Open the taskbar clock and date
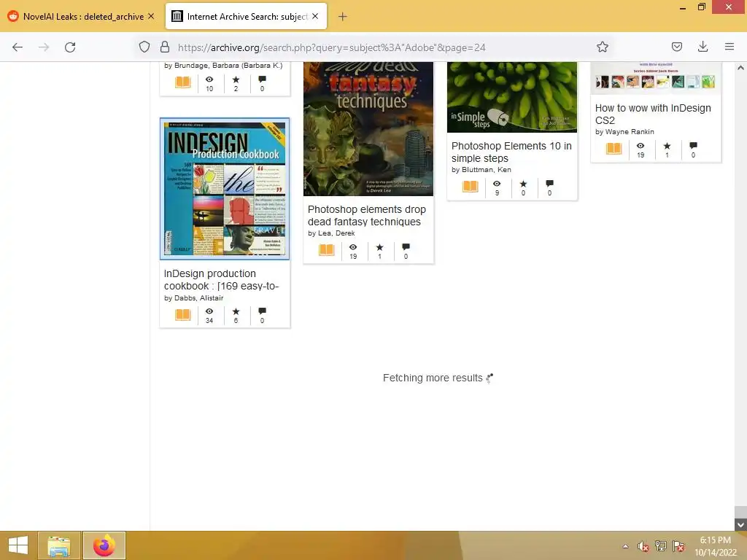Viewport: 747px width, 560px height. [715, 546]
